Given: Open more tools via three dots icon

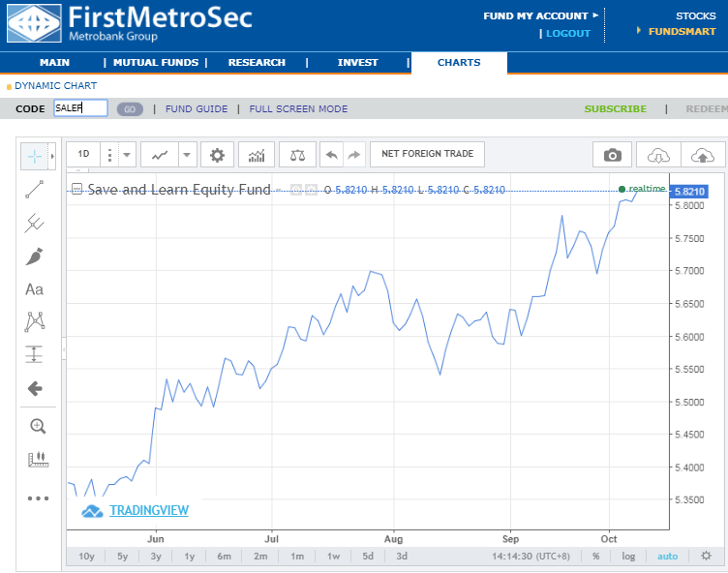Looking at the screenshot, I should (x=38, y=498).
